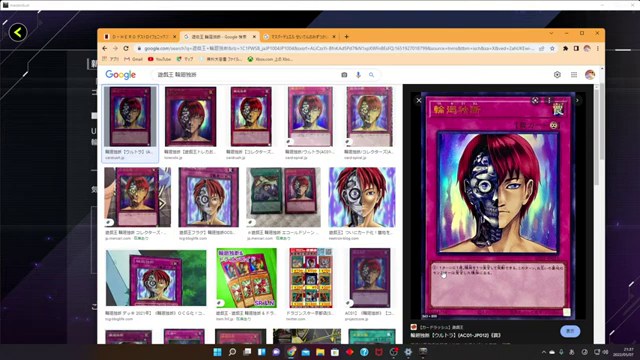Viewport: 640px width, 360px height.
Task: Open the アプリ apps bookmark shortcut
Action: (111, 59)
